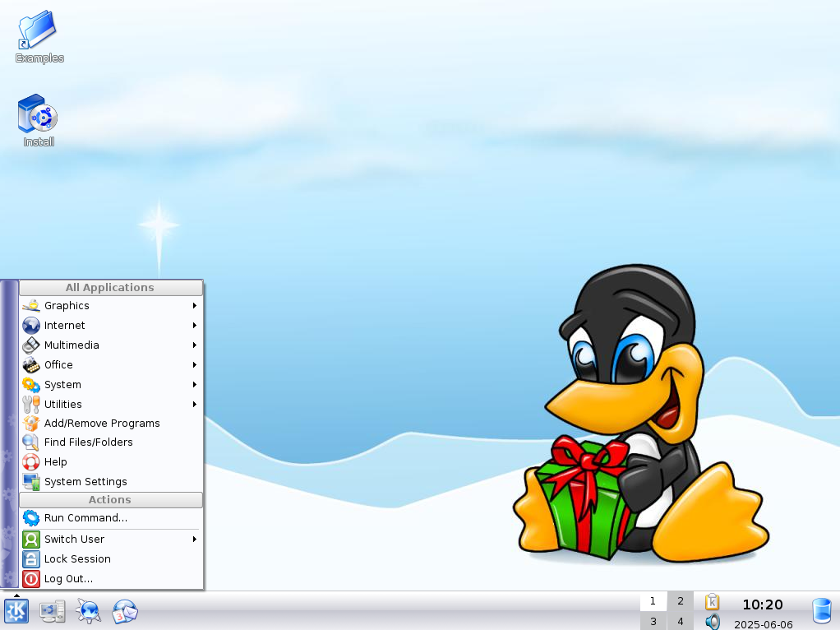The height and width of the screenshot is (630, 840).
Task: Click the Internet globe icon in the menu
Action: click(x=31, y=326)
